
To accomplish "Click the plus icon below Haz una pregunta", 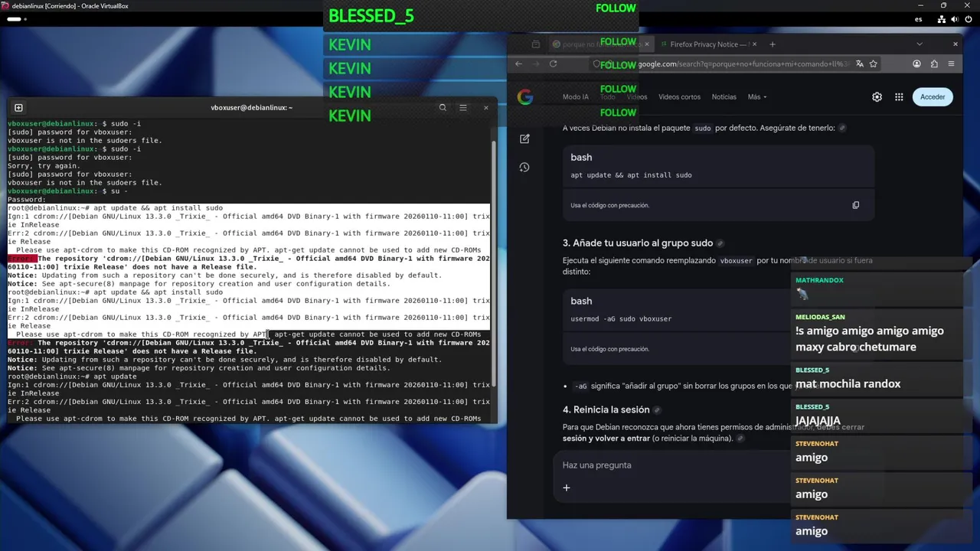I will [567, 487].
